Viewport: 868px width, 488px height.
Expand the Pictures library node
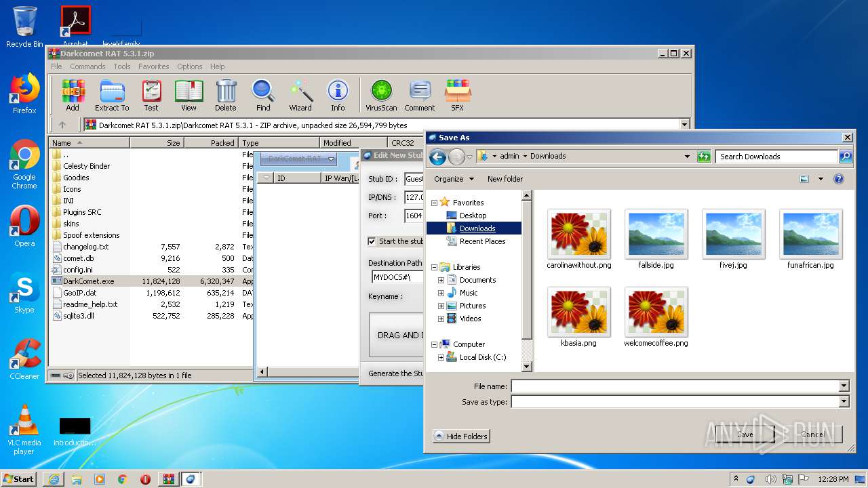coord(441,306)
